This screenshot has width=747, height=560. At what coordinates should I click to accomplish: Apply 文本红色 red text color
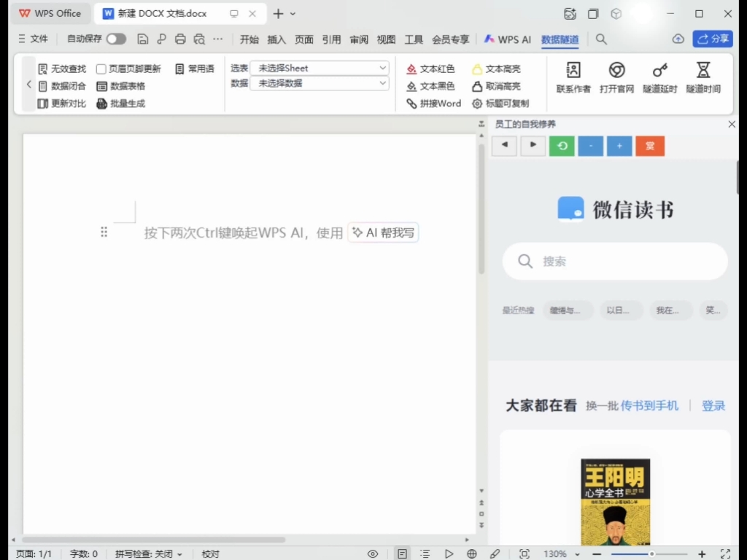[430, 69]
